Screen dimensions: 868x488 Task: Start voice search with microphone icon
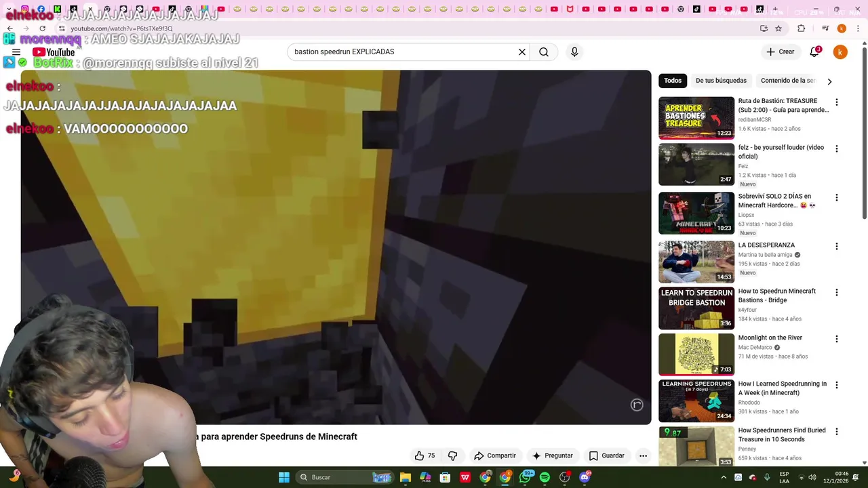pos(574,52)
